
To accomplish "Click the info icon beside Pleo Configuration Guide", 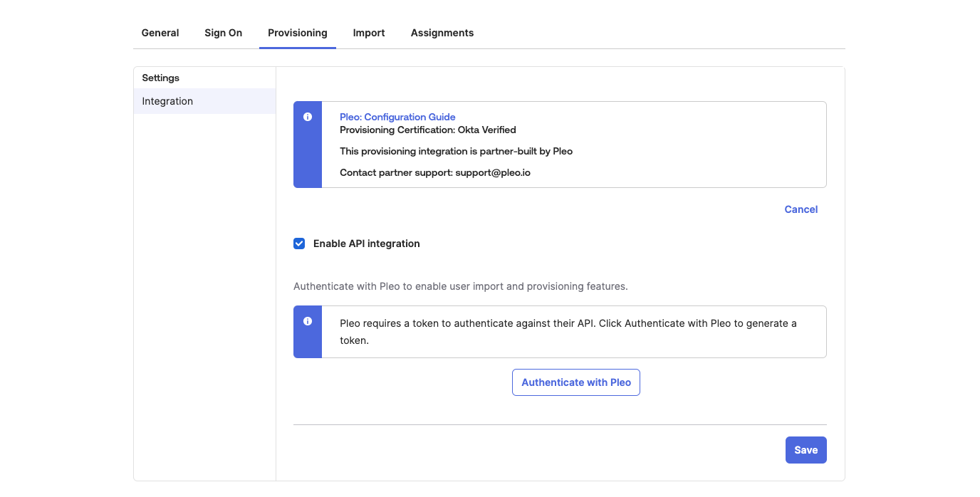I will [x=308, y=117].
